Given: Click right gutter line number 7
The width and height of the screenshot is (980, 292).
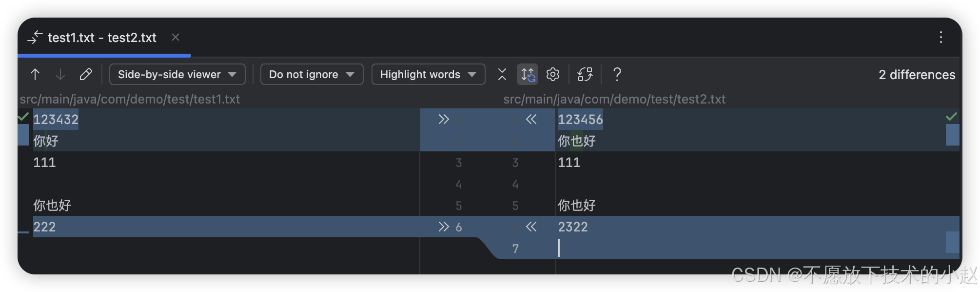Looking at the screenshot, I should pyautogui.click(x=515, y=249).
